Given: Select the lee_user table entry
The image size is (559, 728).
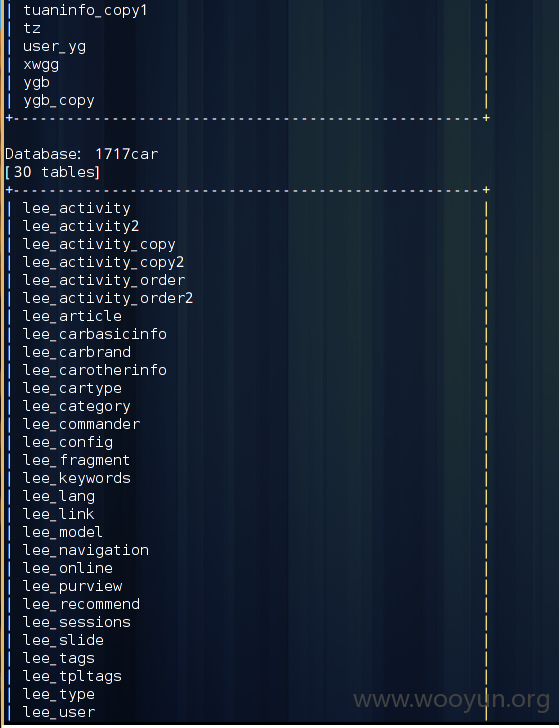Looking at the screenshot, I should coord(59,712).
